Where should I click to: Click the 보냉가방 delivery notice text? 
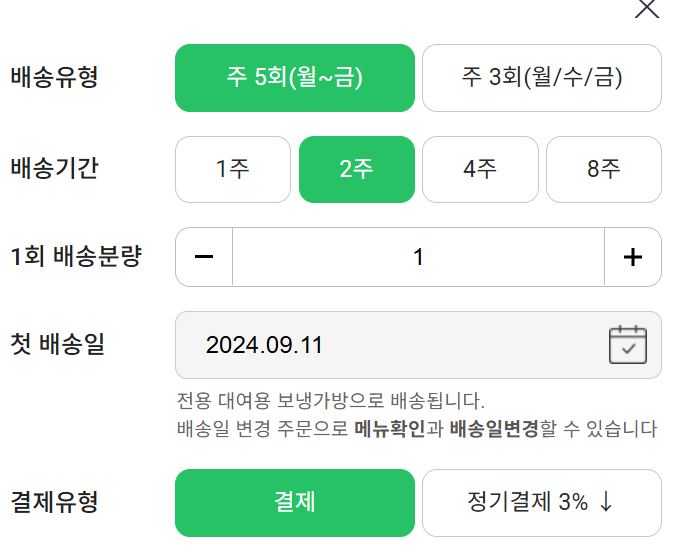[x=330, y=402]
